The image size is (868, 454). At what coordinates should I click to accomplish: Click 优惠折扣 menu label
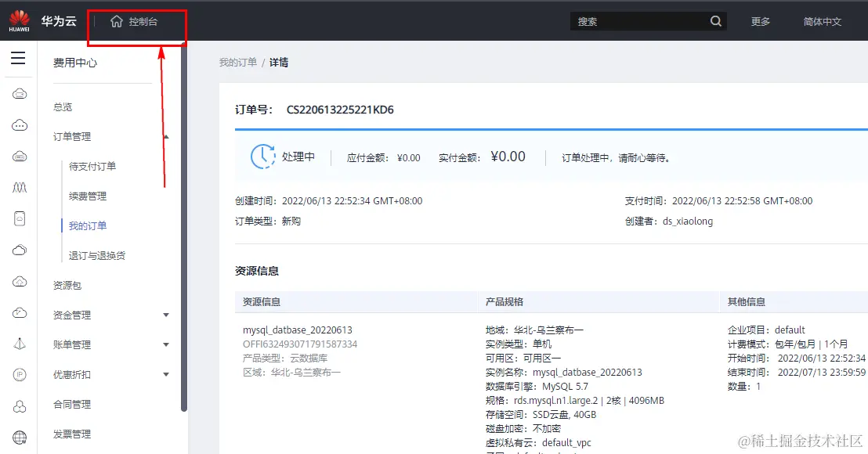pyautogui.click(x=72, y=375)
